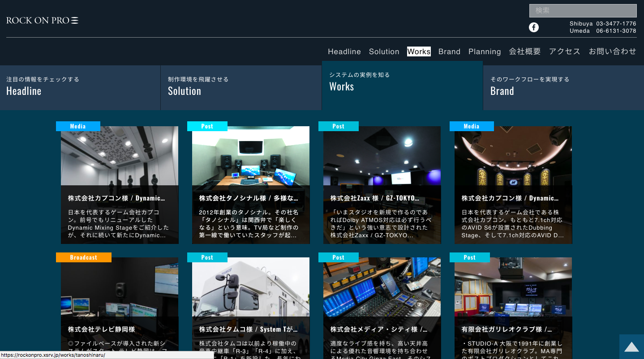Click title 株式会社テレビ静岡様

click(101, 329)
